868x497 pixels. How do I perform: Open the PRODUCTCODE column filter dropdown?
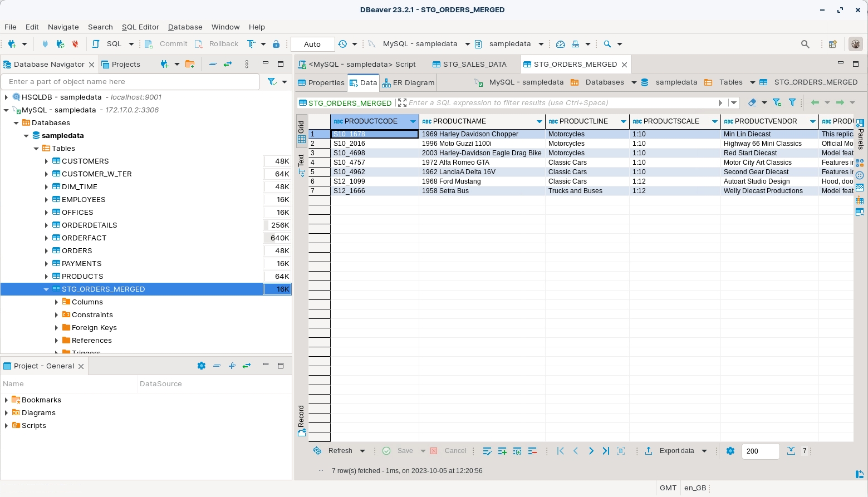pos(413,121)
